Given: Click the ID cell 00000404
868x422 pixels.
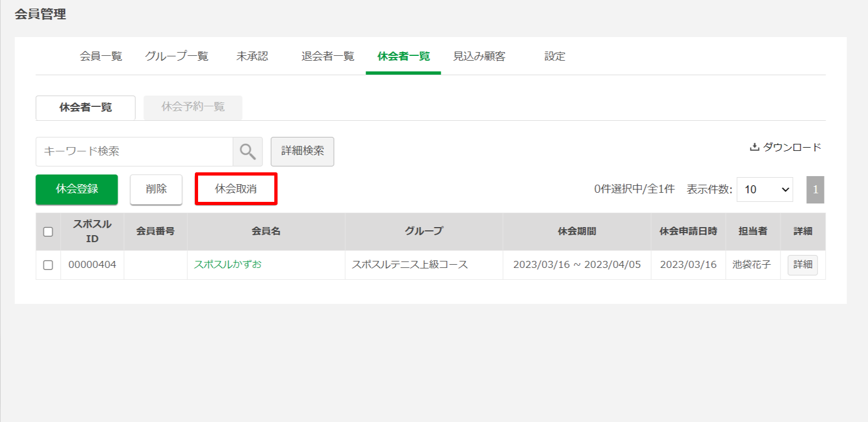Looking at the screenshot, I should coord(92,265).
